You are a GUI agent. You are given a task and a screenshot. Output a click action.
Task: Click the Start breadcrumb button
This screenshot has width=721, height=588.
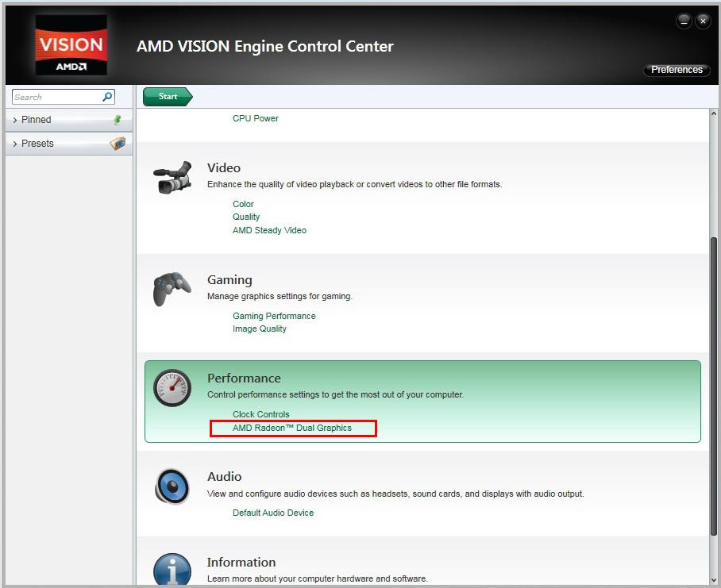(x=168, y=97)
